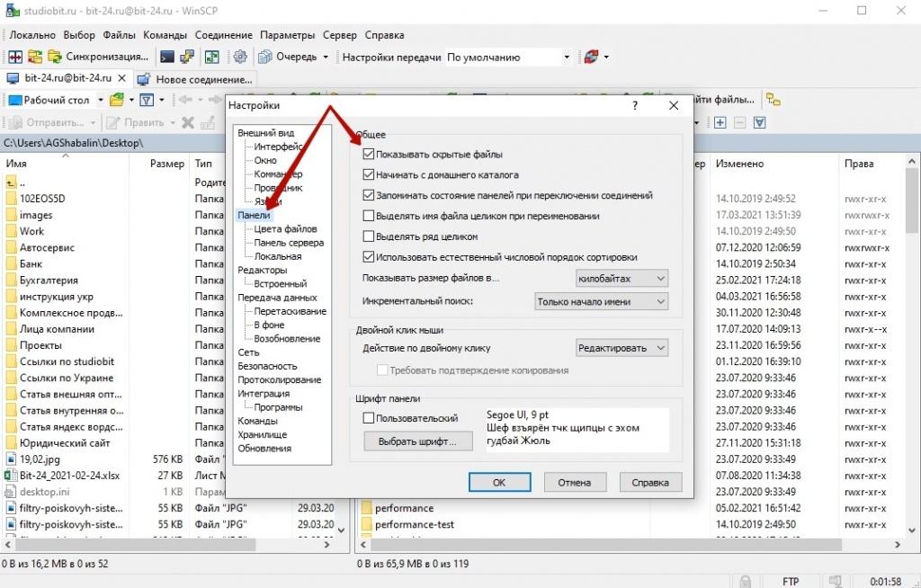Show the Очередь panel from the toolbar
Screen dimensions: 921x588
(288, 56)
